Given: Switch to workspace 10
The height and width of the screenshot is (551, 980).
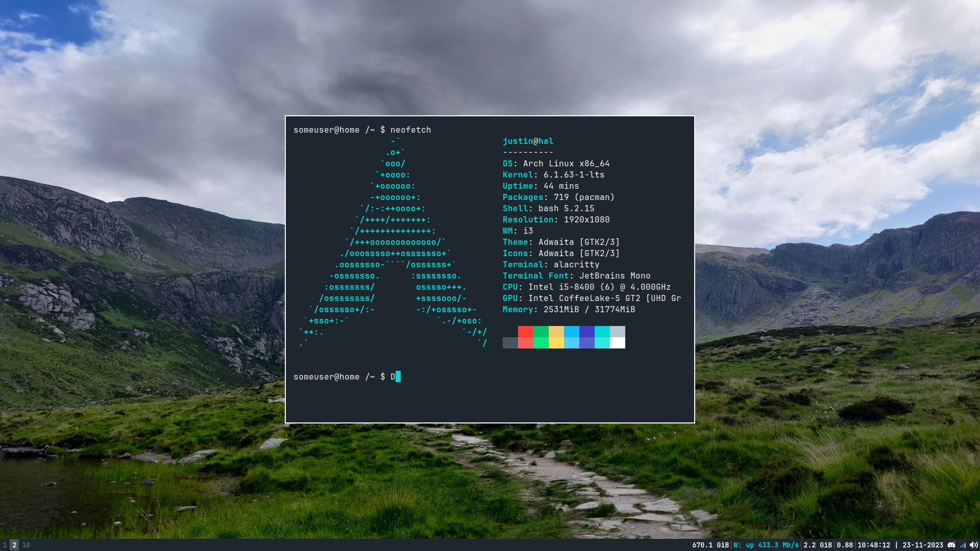Looking at the screenshot, I should point(26,545).
